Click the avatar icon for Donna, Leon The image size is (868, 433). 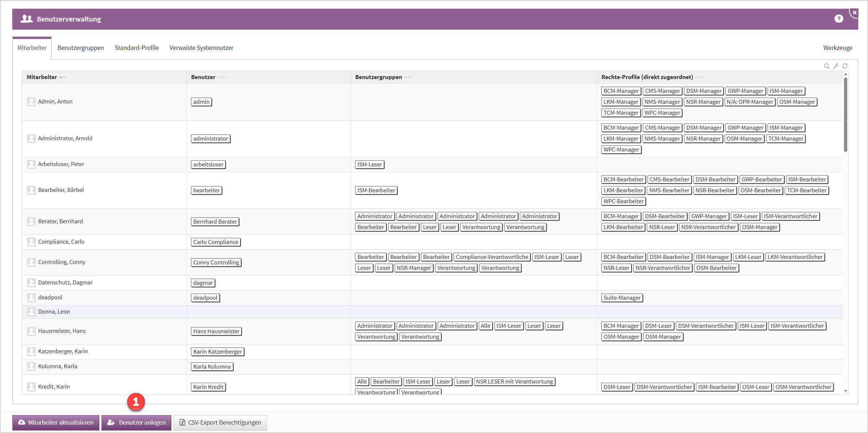pos(31,312)
